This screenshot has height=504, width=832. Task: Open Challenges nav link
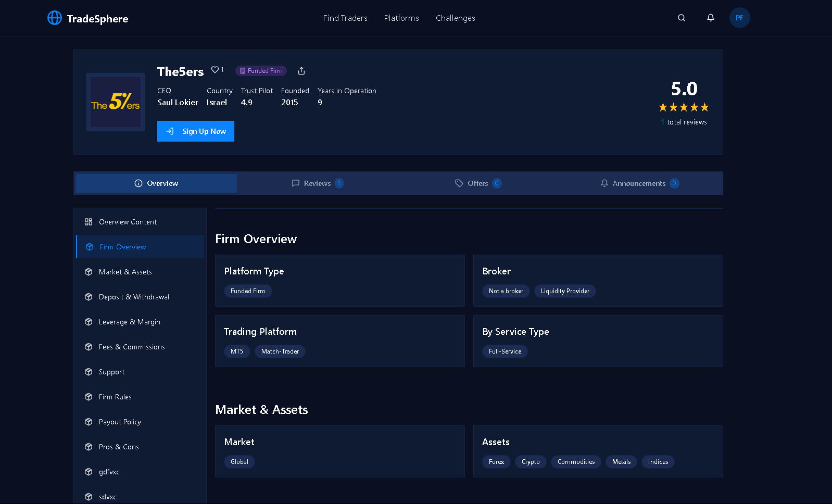click(x=456, y=18)
